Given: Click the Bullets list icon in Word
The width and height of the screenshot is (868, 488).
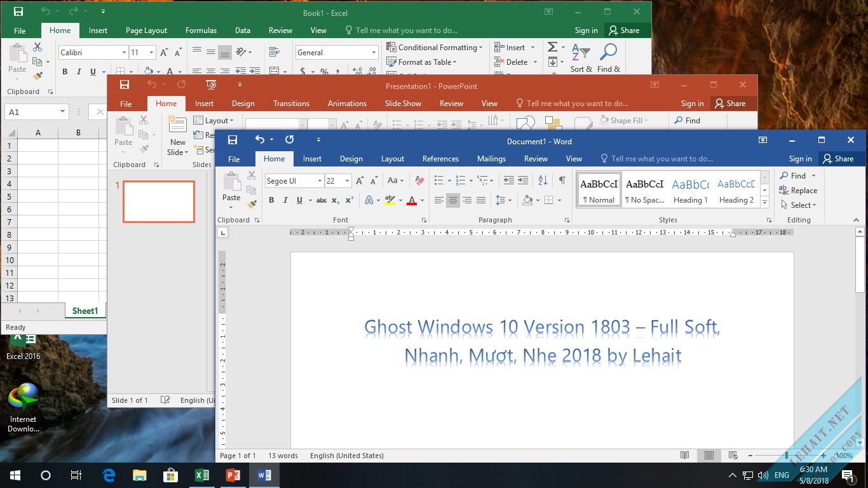Looking at the screenshot, I should [x=438, y=180].
